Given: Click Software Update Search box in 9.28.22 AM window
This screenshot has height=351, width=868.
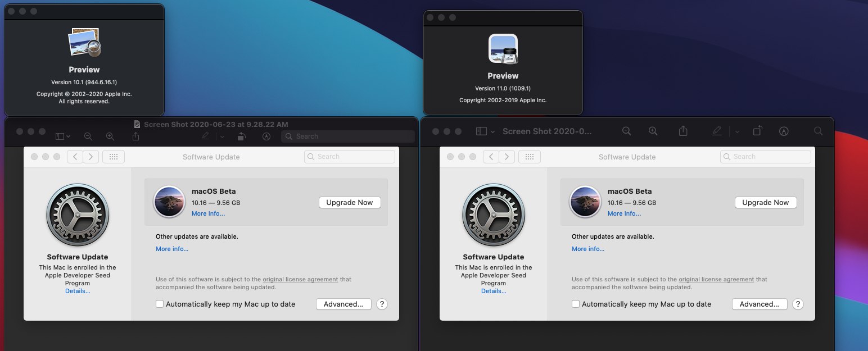Looking at the screenshot, I should 349,157.
